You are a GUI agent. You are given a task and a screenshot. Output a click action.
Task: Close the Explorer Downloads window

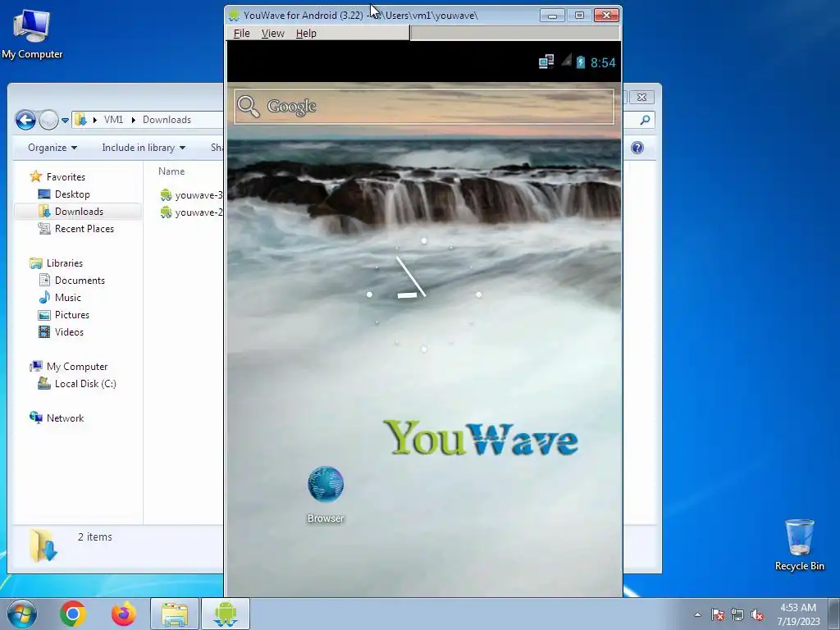(641, 97)
